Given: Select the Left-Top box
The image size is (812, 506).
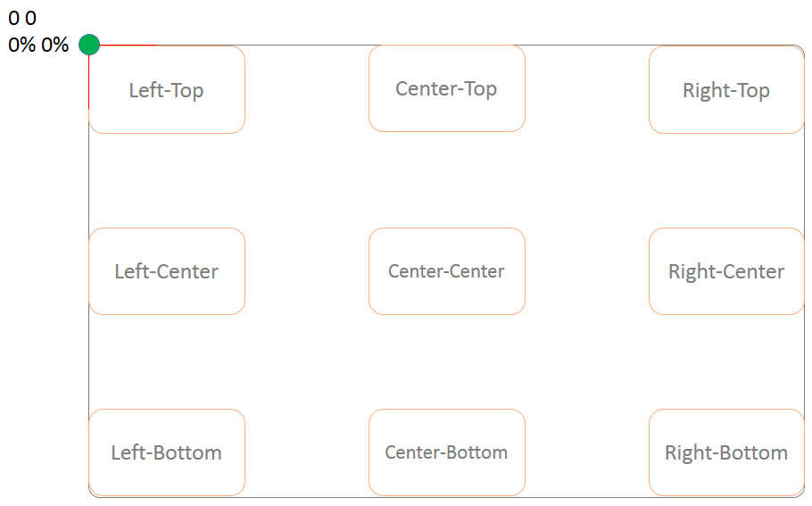Looking at the screenshot, I should click(x=167, y=89).
